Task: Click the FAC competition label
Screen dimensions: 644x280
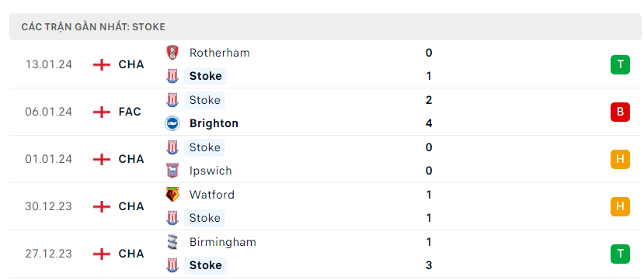Action: (x=130, y=112)
